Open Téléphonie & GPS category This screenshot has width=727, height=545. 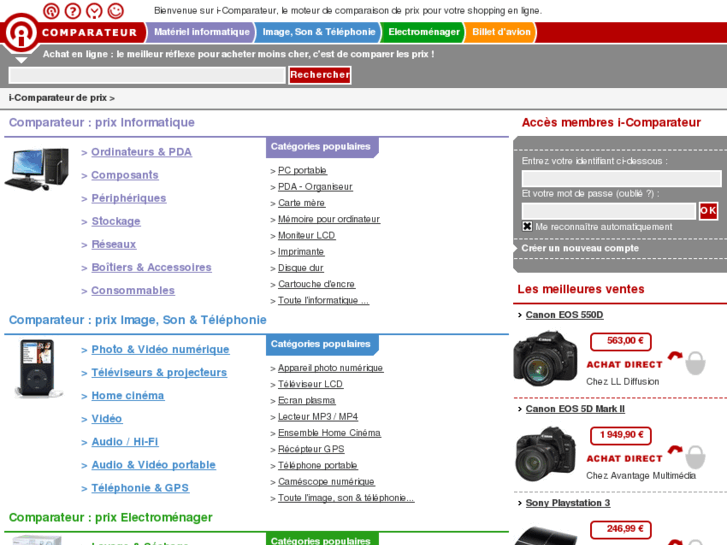coord(140,488)
